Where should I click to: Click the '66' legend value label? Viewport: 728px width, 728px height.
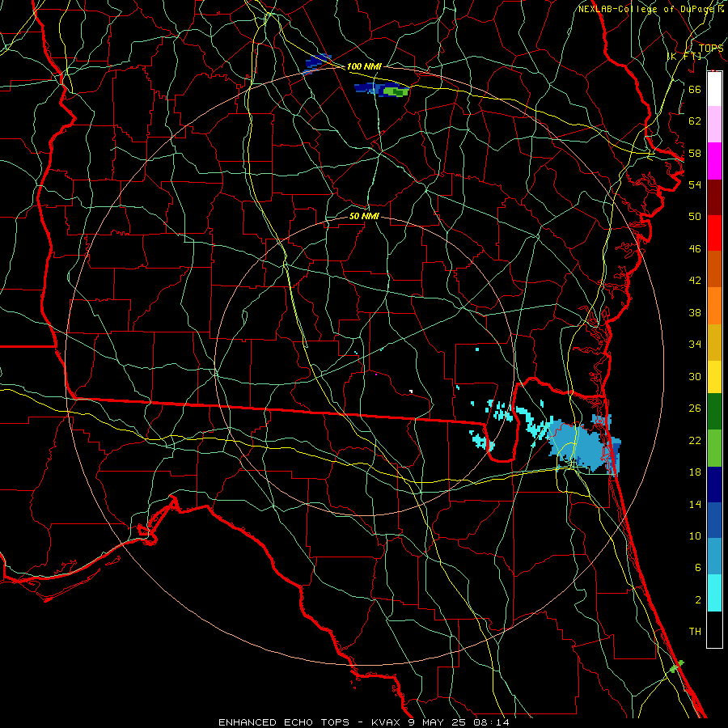point(695,89)
